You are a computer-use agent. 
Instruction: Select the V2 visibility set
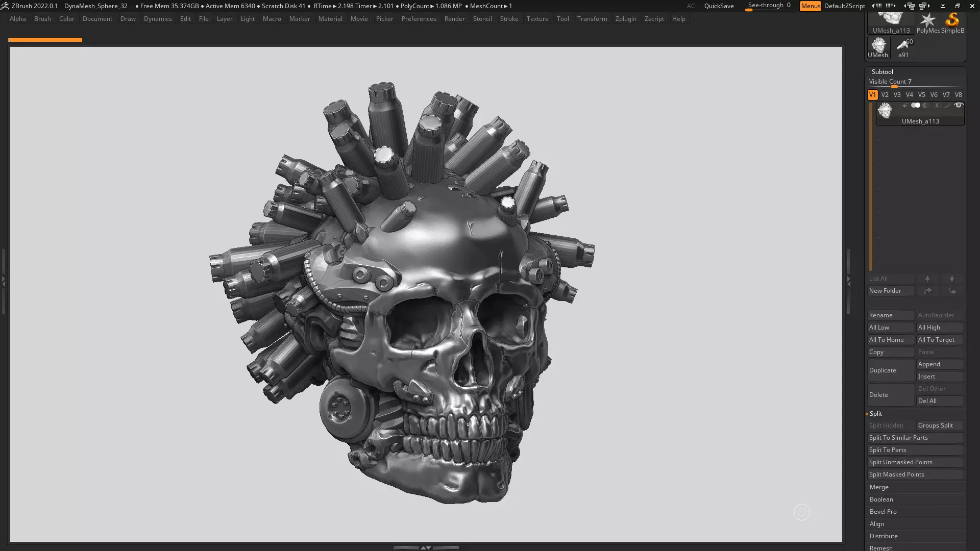pyautogui.click(x=885, y=95)
